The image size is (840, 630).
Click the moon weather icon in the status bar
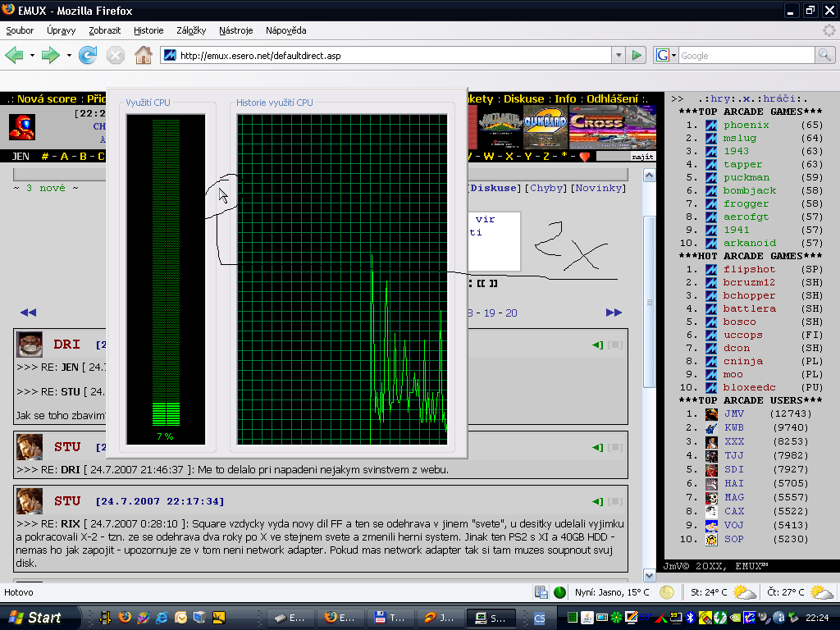[666, 592]
